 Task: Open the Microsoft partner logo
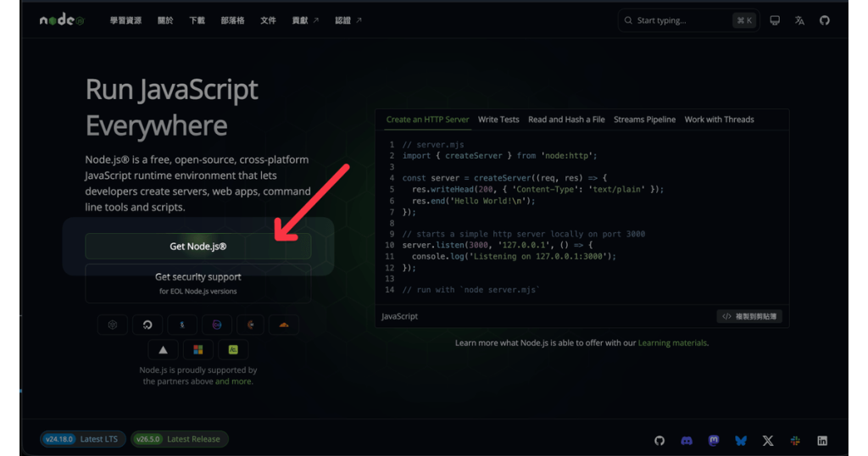click(198, 350)
